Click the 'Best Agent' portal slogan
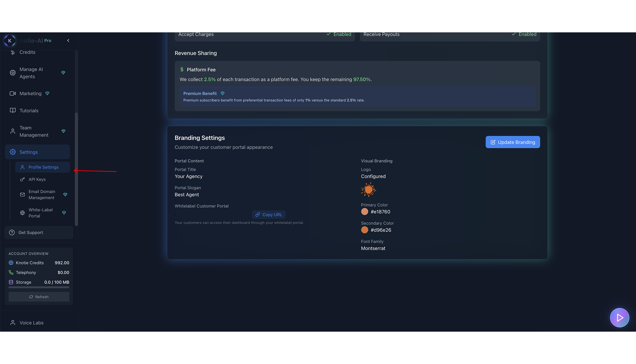636x364 pixels. tap(187, 194)
